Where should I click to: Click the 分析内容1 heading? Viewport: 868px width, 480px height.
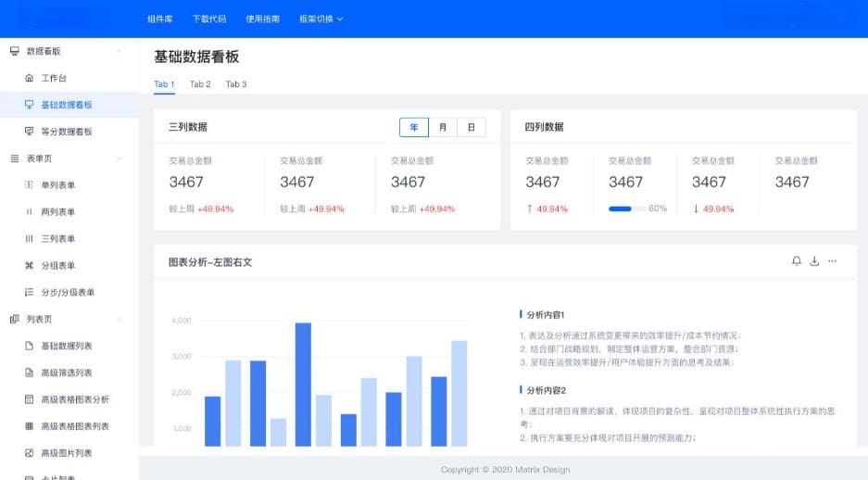click(x=546, y=314)
